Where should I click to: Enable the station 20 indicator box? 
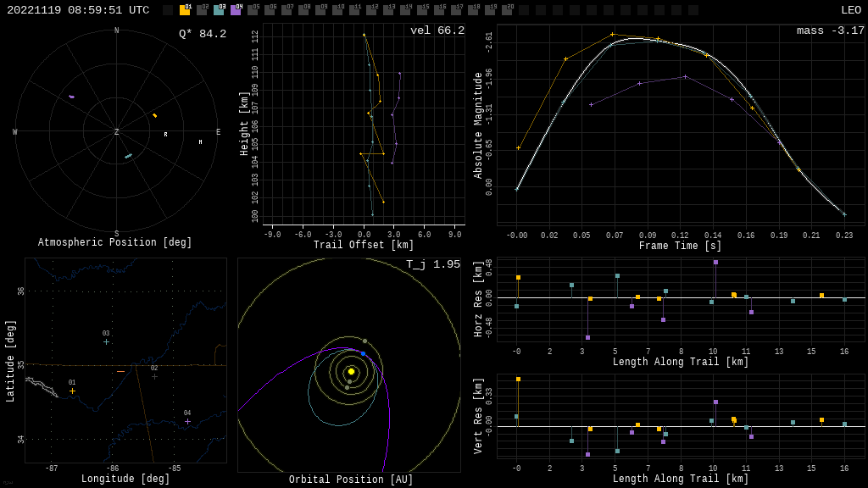pos(507,10)
